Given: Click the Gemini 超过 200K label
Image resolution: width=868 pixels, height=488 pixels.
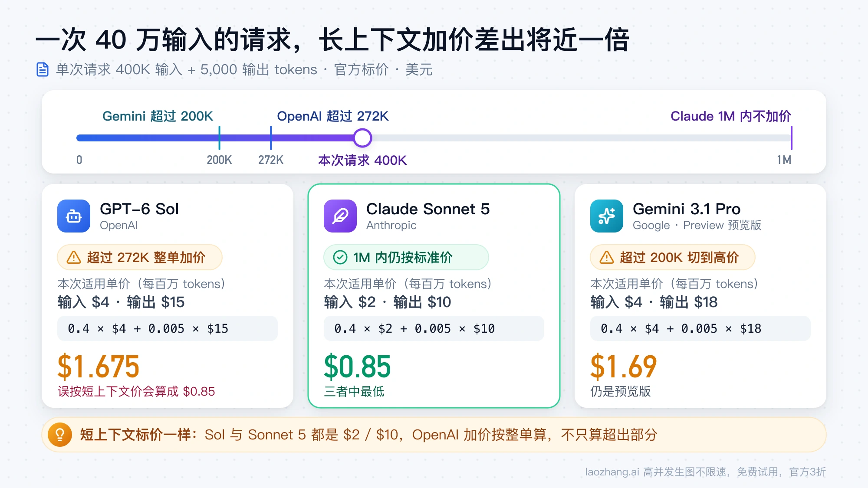Looking at the screenshot, I should (x=158, y=116).
